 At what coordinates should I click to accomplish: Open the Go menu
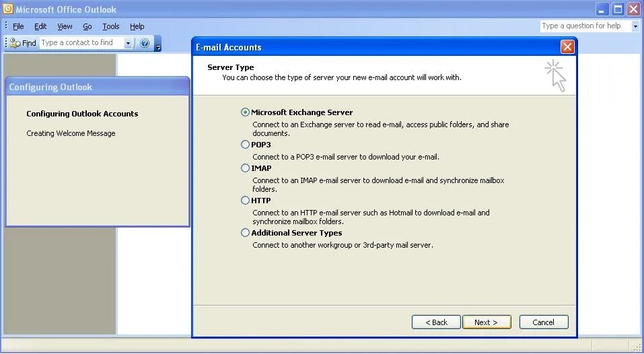(x=87, y=26)
